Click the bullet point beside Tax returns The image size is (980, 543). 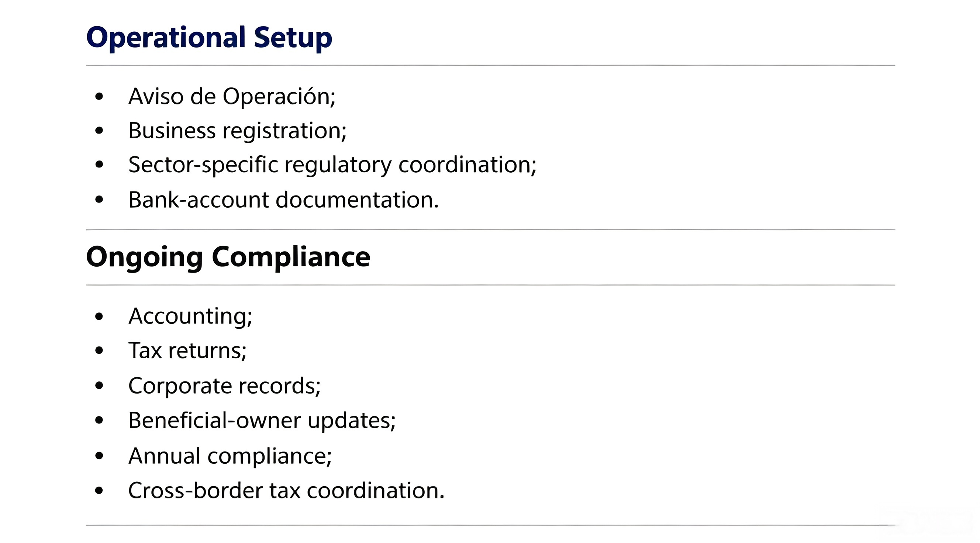tap(99, 350)
